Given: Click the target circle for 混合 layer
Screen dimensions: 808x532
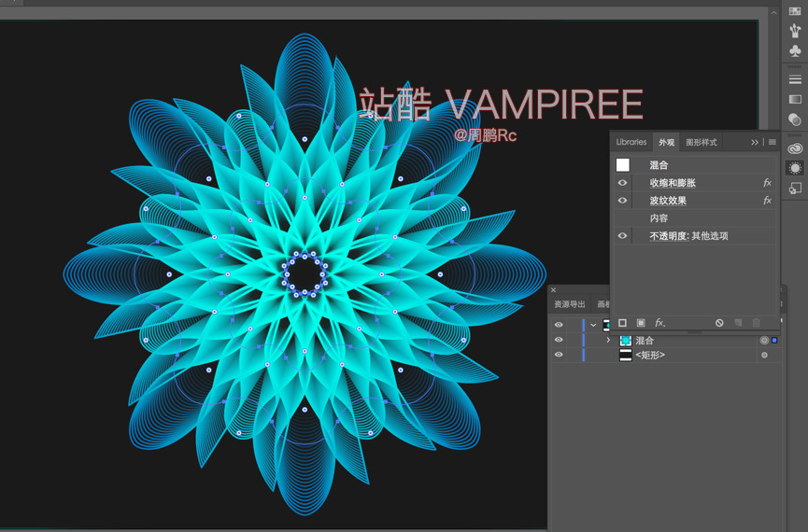Looking at the screenshot, I should click(x=764, y=340).
